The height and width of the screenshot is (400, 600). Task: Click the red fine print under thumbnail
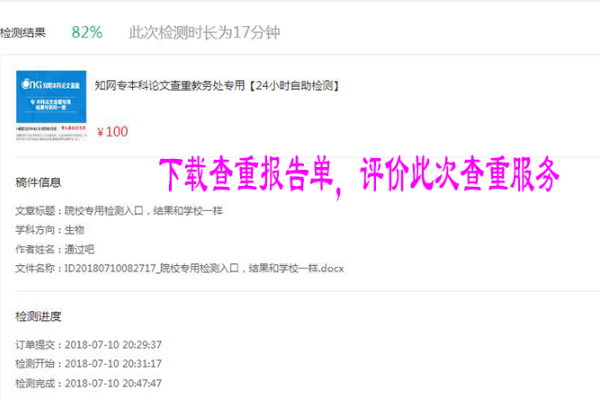click(x=73, y=128)
